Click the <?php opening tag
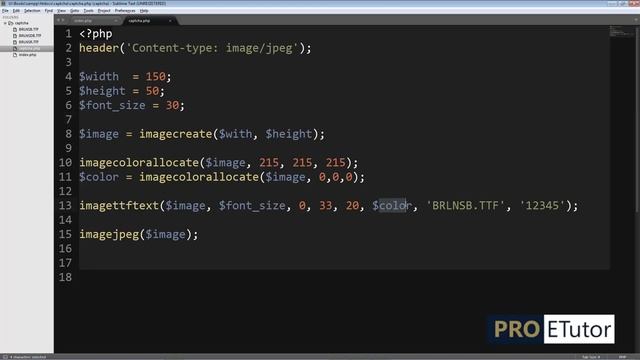Viewport: 640px width, 360px height. tap(96, 34)
